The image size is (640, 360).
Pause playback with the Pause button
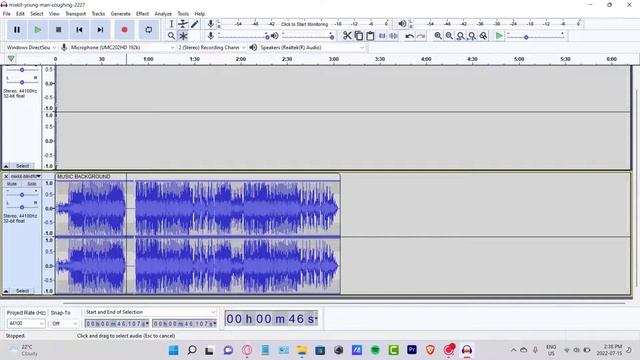[x=17, y=30]
